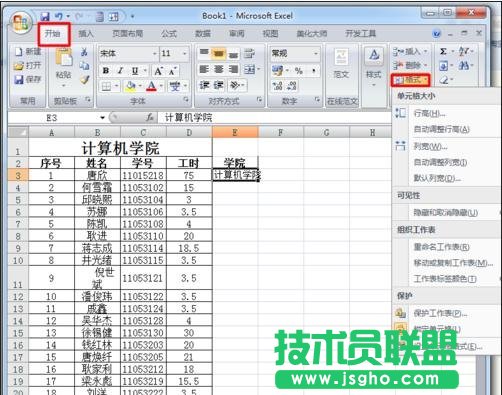Image resolution: width=502 pixels, height=395 pixels.
Task: Open the 格式 format dropdown button
Action: pos(410,80)
